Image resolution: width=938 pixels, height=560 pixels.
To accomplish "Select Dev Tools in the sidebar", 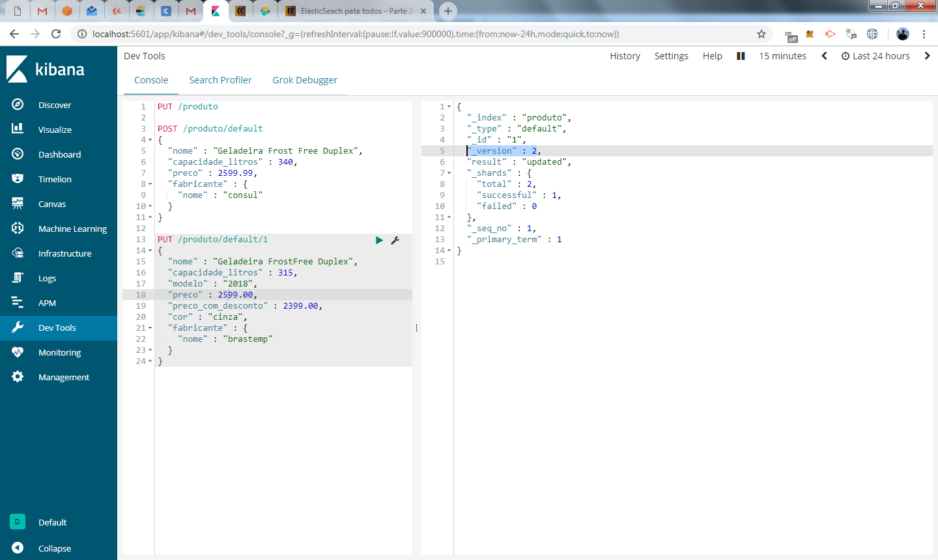I will (x=59, y=328).
